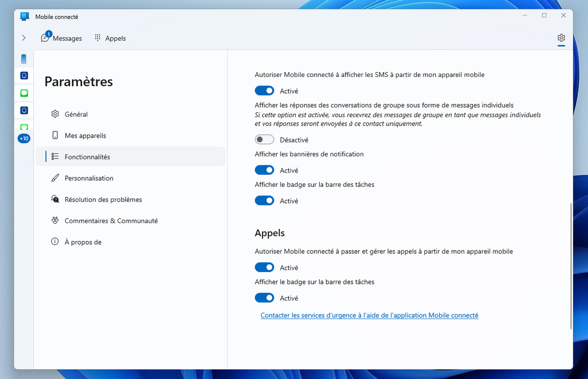Enable group replies as individual messages toggle

(265, 140)
